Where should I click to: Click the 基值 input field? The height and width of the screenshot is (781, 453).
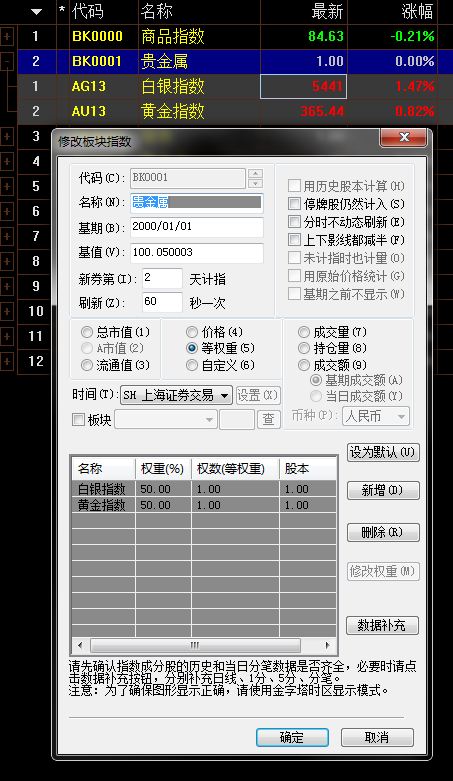196,253
